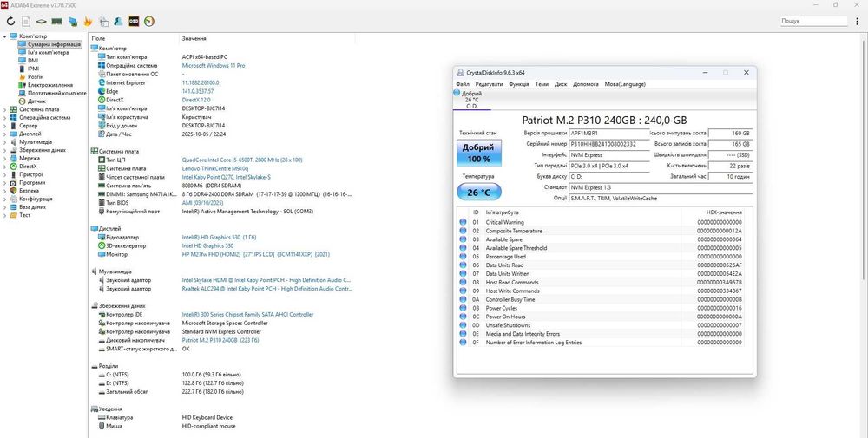Select the C: D: disk tab in CrystalDiskInfo

point(471,100)
